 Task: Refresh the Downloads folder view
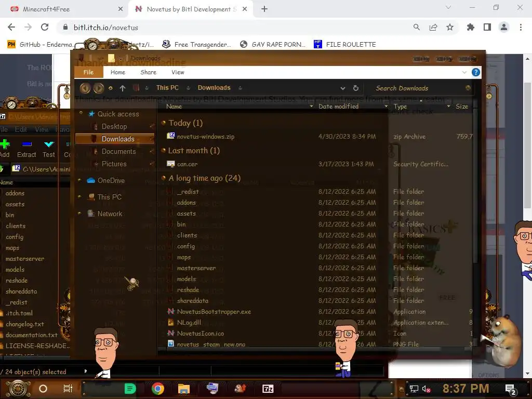(355, 88)
